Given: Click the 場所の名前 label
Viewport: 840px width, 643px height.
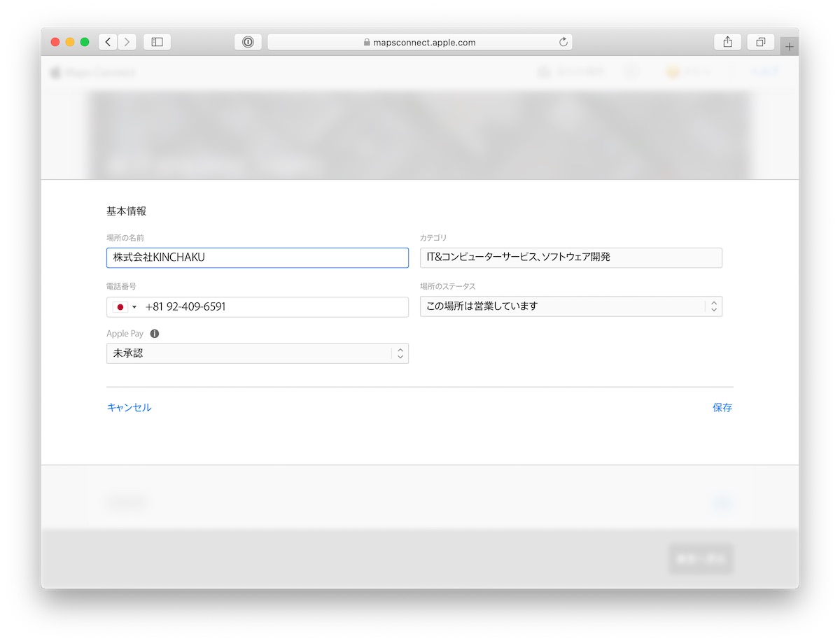Looking at the screenshot, I should tap(125, 238).
